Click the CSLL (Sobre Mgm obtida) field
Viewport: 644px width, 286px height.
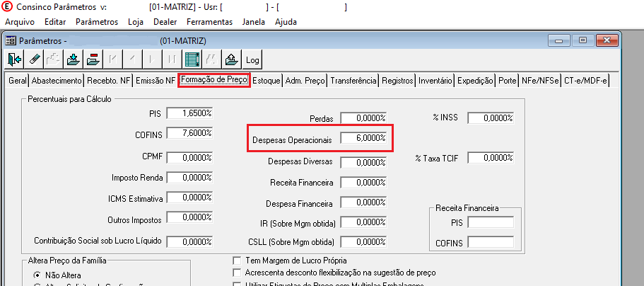click(x=363, y=242)
